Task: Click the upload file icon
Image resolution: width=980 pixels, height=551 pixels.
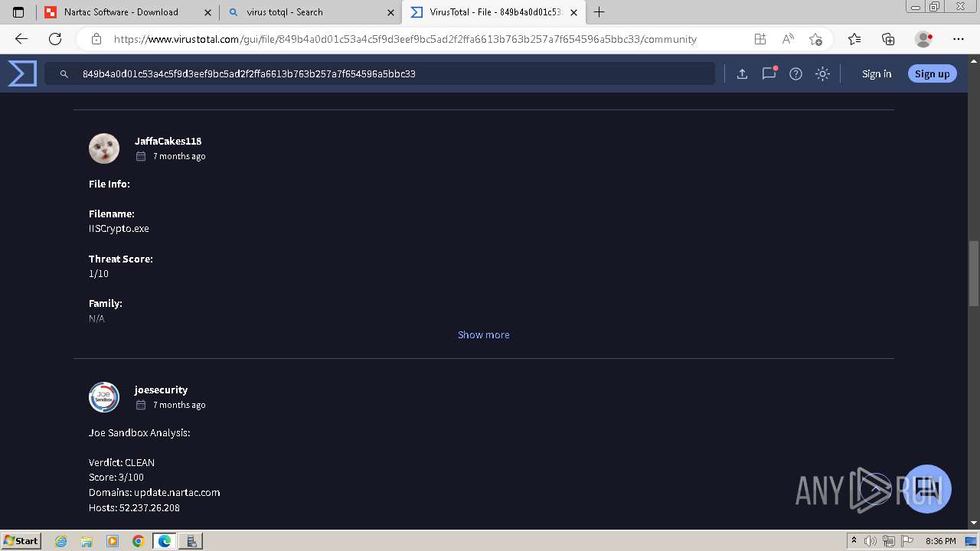Action: click(742, 73)
